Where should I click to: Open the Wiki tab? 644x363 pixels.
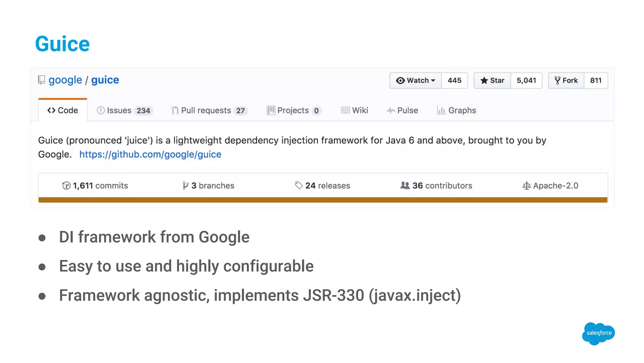[354, 111]
